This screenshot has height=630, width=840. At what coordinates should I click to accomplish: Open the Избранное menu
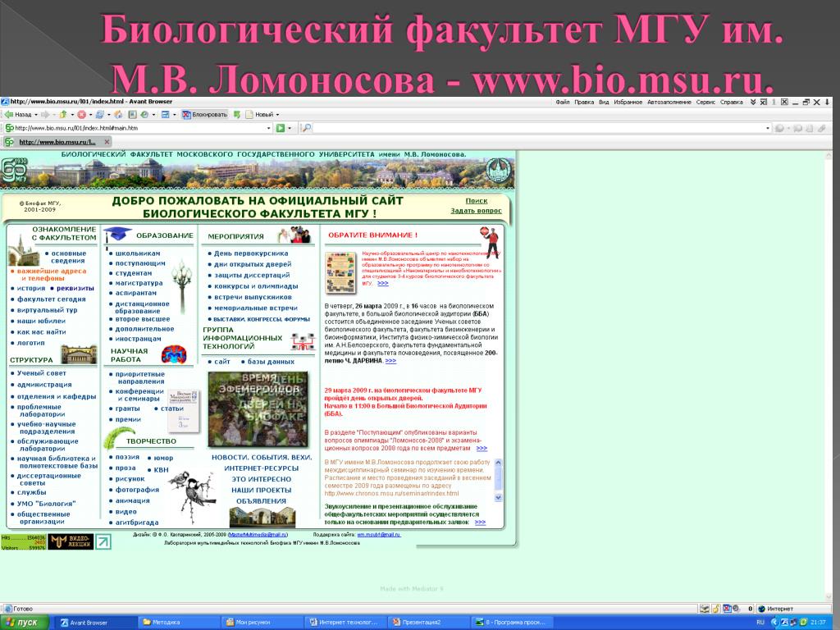(628, 102)
